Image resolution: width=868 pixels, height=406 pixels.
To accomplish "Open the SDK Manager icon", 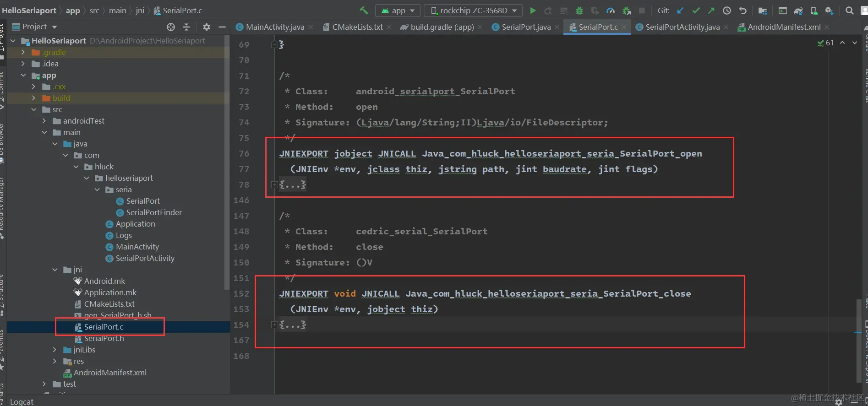I will click(x=829, y=10).
